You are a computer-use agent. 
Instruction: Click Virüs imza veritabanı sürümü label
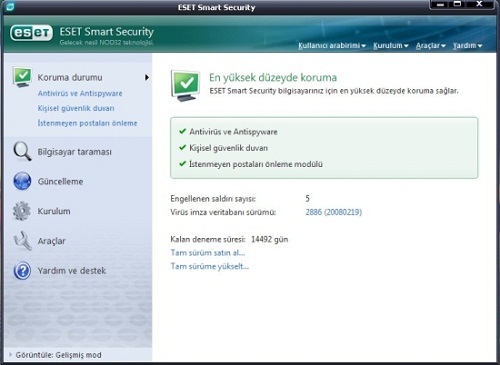point(223,212)
